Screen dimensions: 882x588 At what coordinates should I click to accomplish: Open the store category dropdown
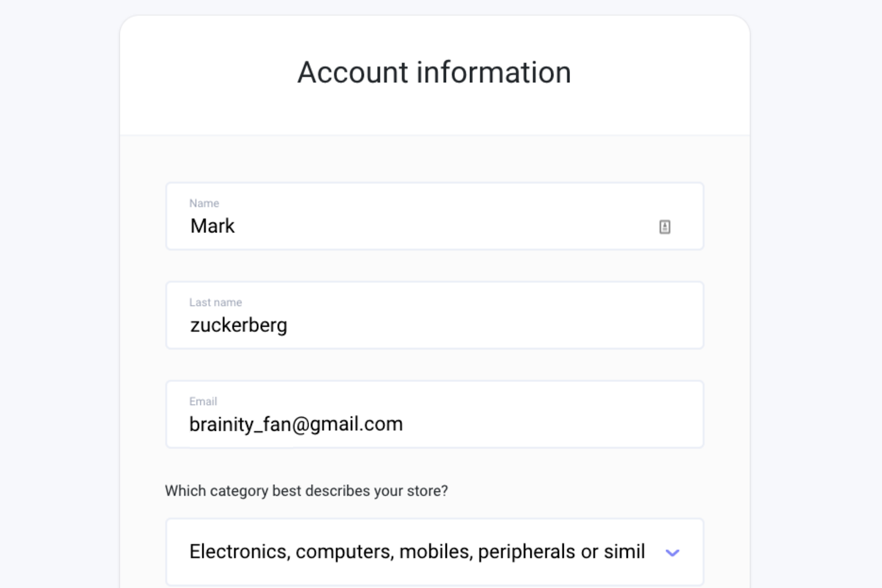coord(434,552)
